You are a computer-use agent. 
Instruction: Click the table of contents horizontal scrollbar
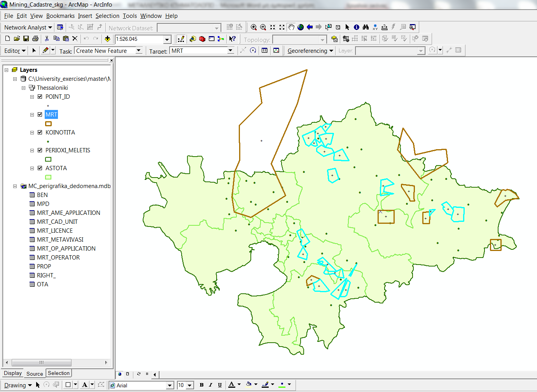57,362
